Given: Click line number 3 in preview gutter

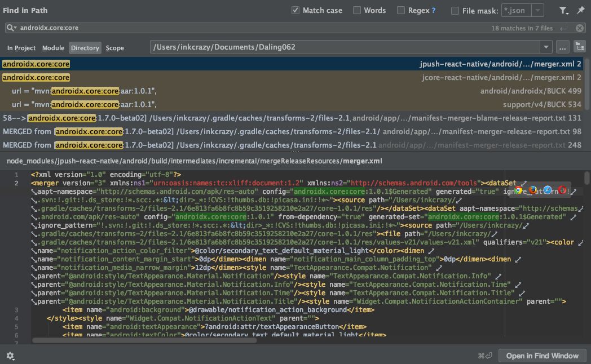Looking at the screenshot, I should (16, 310).
